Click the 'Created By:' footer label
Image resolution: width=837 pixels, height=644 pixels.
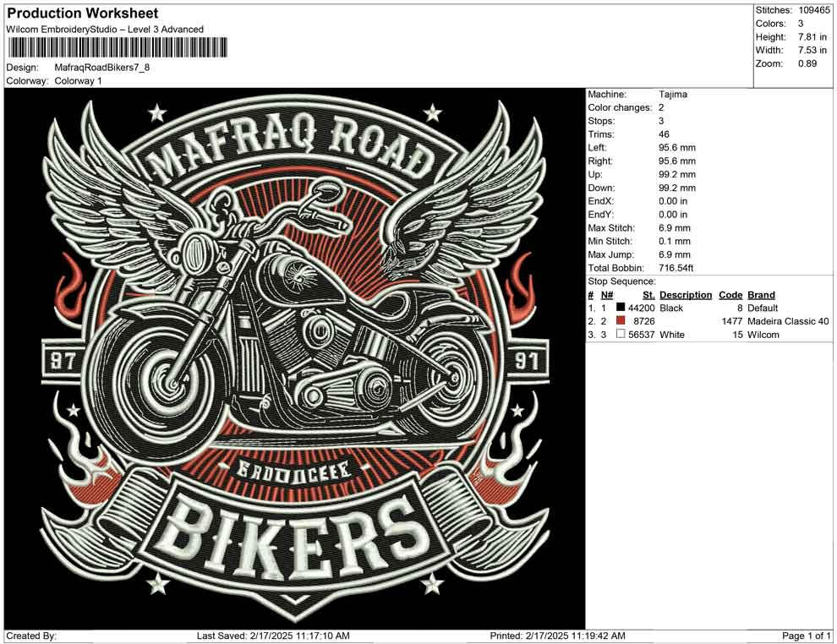[31, 636]
